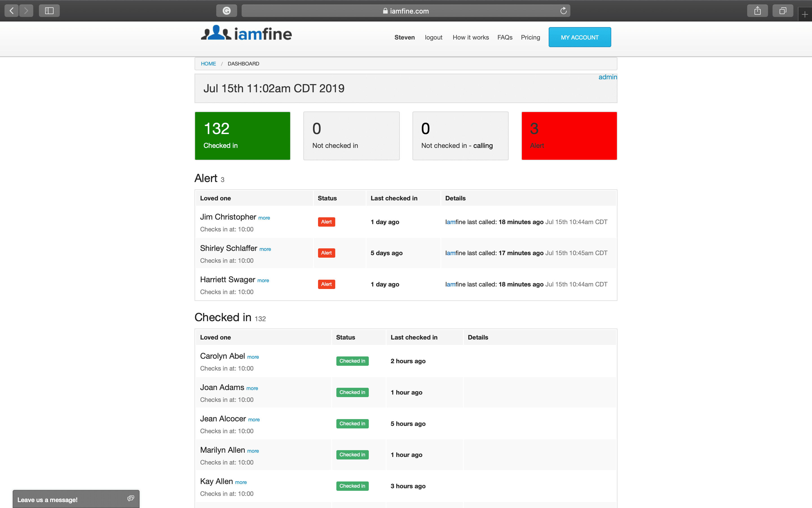The width and height of the screenshot is (812, 508).
Task: Click the name Marilyn Allen
Action: [x=222, y=450]
